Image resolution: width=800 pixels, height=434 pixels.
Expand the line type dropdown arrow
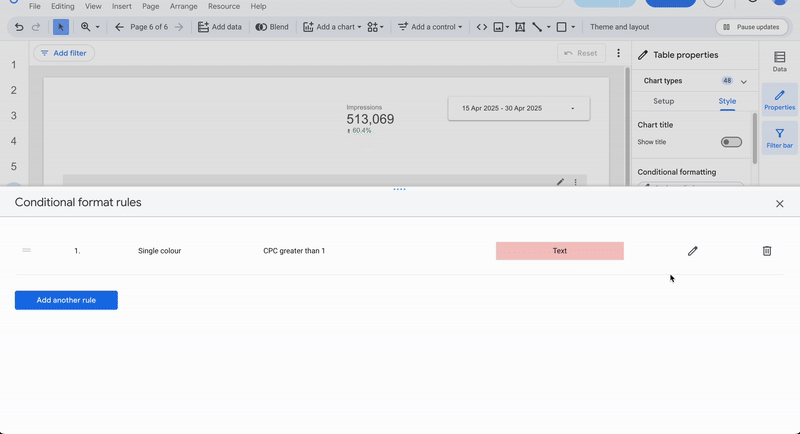(548, 27)
